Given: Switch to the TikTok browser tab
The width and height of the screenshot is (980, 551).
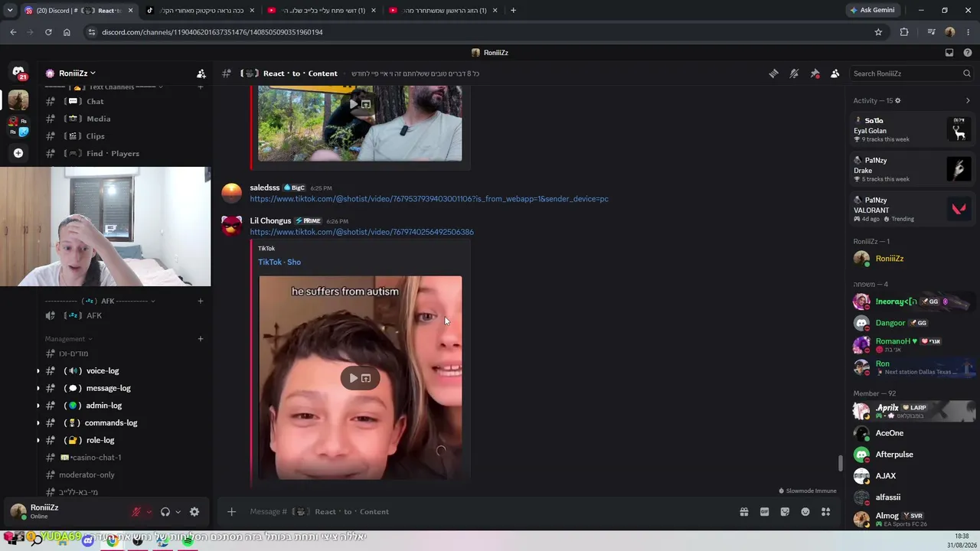Looking at the screenshot, I should pos(201,11).
